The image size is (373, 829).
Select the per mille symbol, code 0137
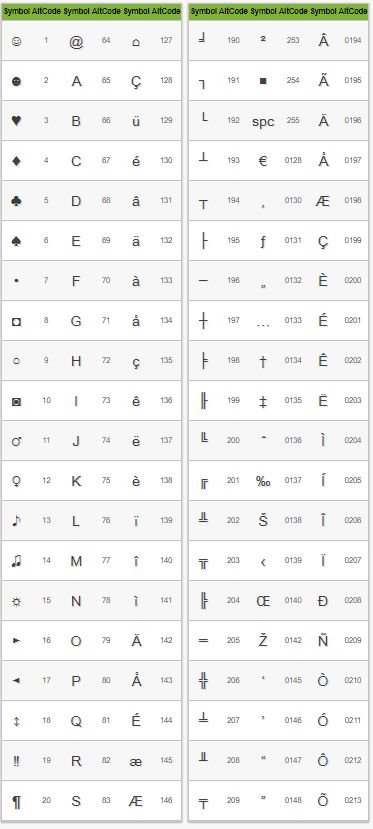[263, 481]
